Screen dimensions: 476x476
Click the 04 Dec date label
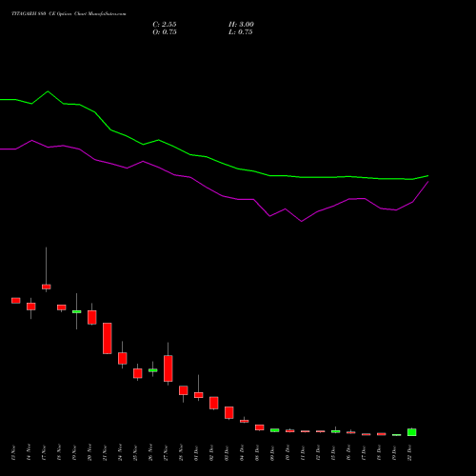pos(242,453)
